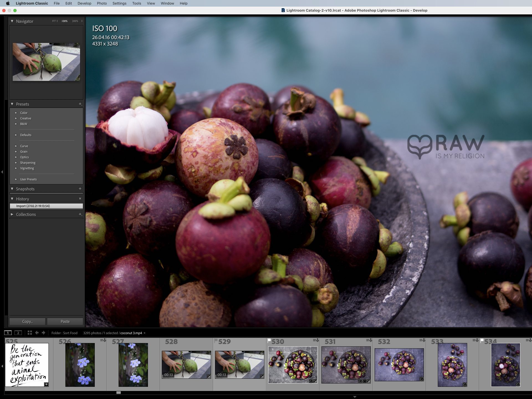Open the sort/export arrow icon on thumbnail 532
The image size is (532, 399).
coord(423,341)
